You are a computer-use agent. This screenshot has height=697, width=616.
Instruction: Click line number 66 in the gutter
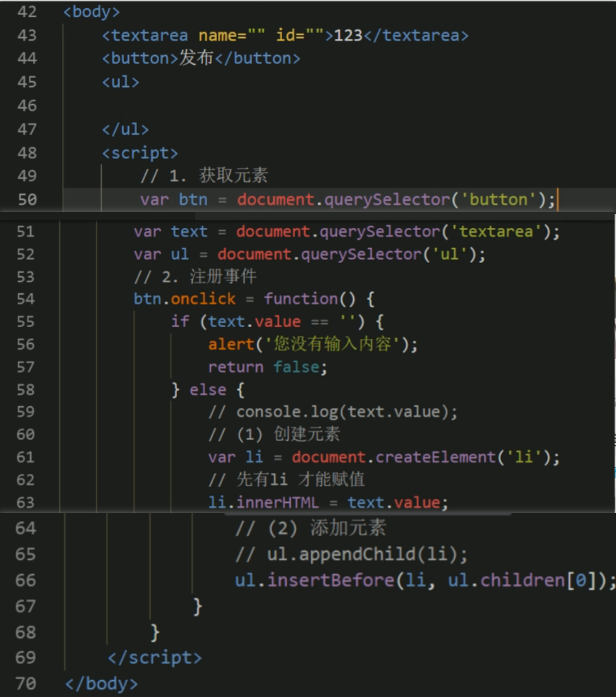point(25,581)
